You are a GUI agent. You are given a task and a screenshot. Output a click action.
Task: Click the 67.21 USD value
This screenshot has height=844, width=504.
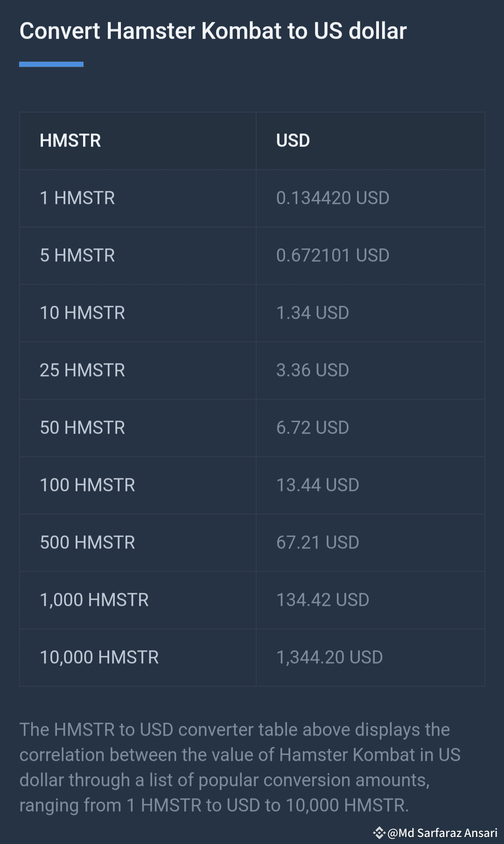(x=318, y=542)
